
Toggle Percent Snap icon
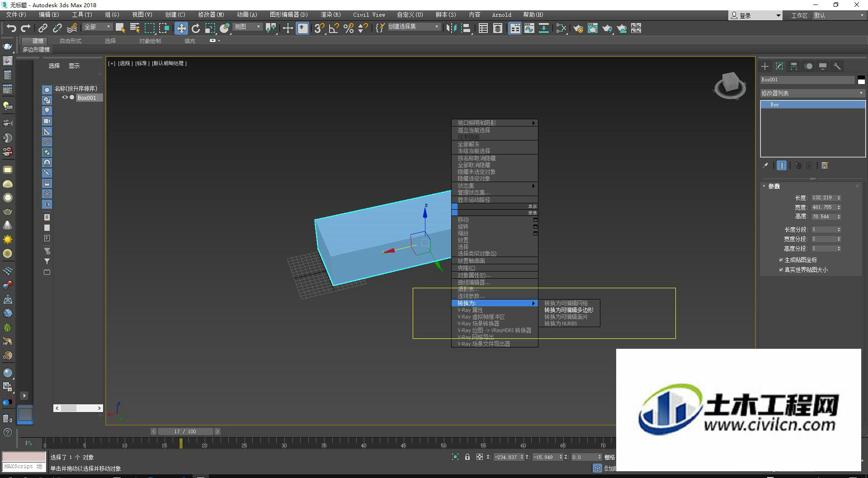coord(348,28)
